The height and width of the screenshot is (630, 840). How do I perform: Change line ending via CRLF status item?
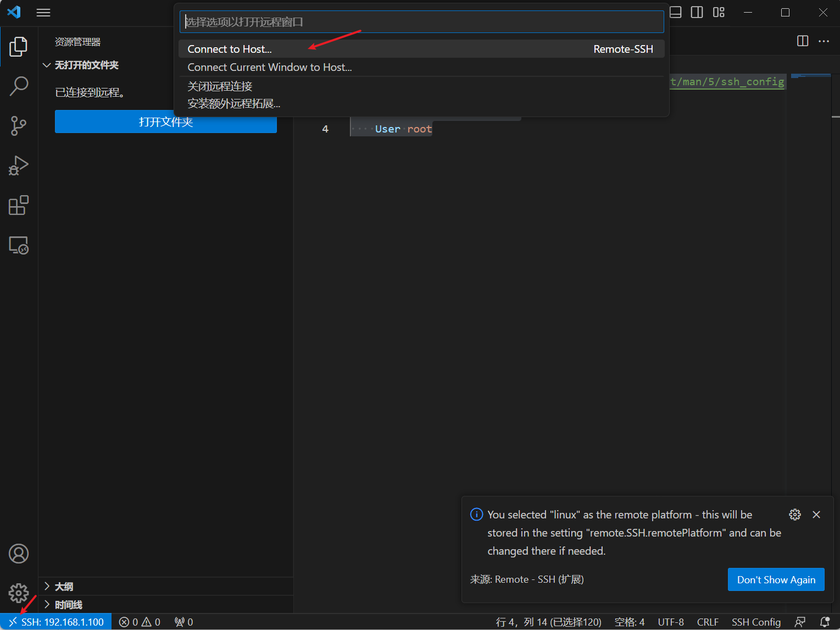[x=708, y=622]
